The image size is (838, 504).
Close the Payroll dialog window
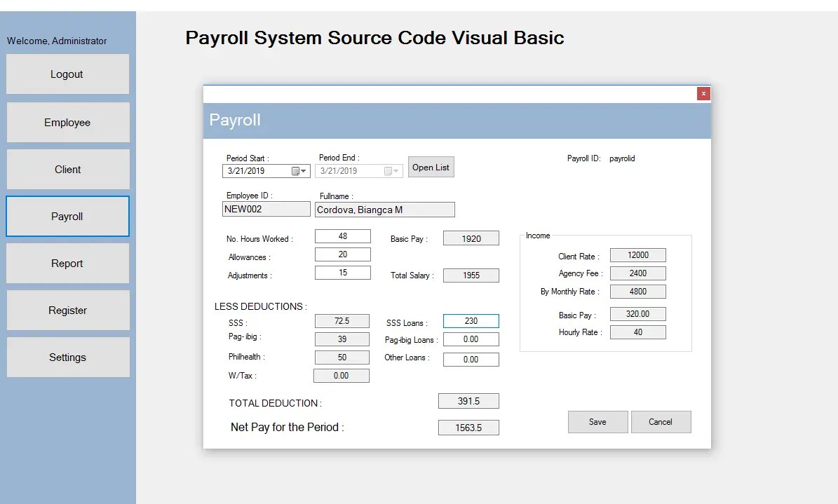pos(703,93)
